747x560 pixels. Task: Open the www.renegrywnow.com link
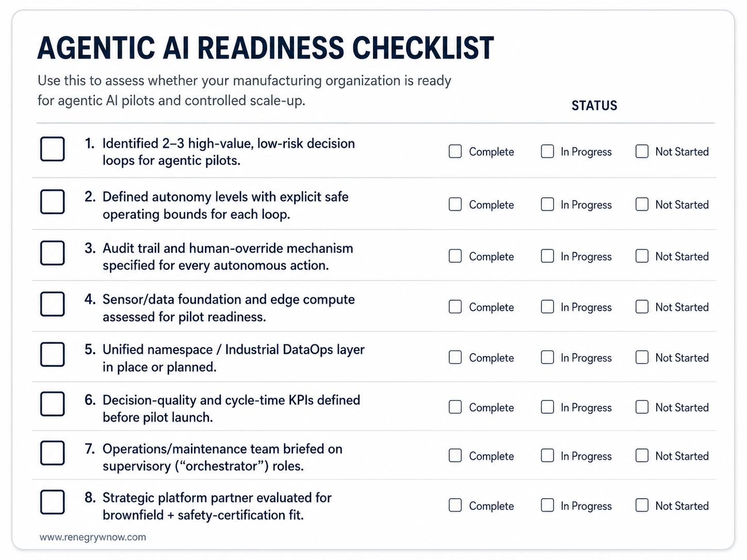click(x=93, y=537)
